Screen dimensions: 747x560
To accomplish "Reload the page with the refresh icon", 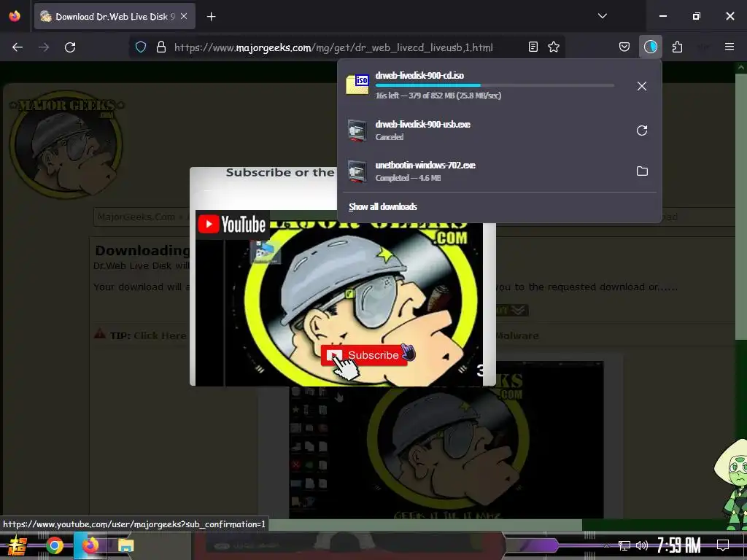I will tap(70, 47).
